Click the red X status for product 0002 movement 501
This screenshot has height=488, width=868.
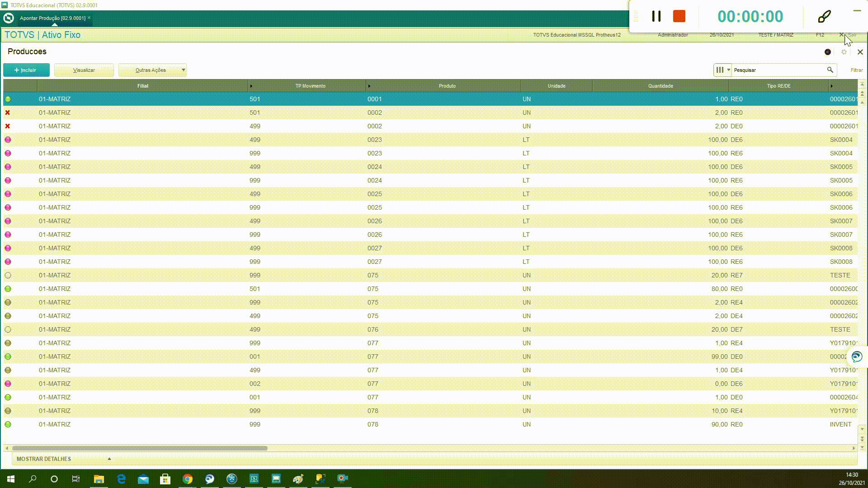pos(8,113)
